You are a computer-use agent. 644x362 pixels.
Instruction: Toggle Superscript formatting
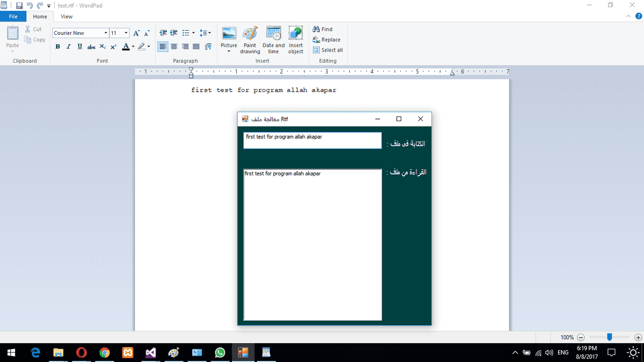click(x=113, y=47)
